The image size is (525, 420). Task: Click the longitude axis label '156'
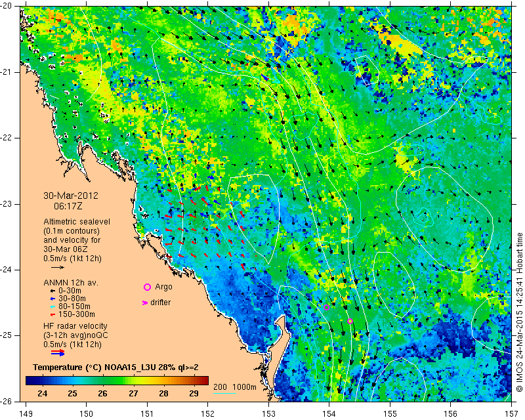[x=451, y=413]
